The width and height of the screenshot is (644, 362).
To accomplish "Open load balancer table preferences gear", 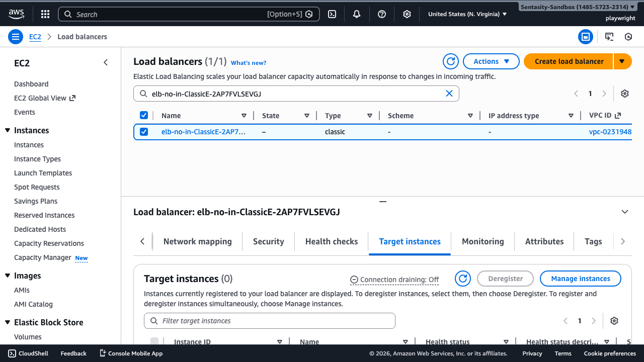I will pyautogui.click(x=625, y=94).
